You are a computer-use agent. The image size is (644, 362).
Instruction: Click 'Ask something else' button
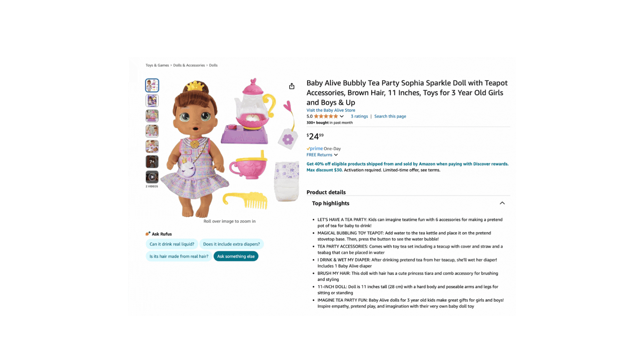tap(236, 256)
